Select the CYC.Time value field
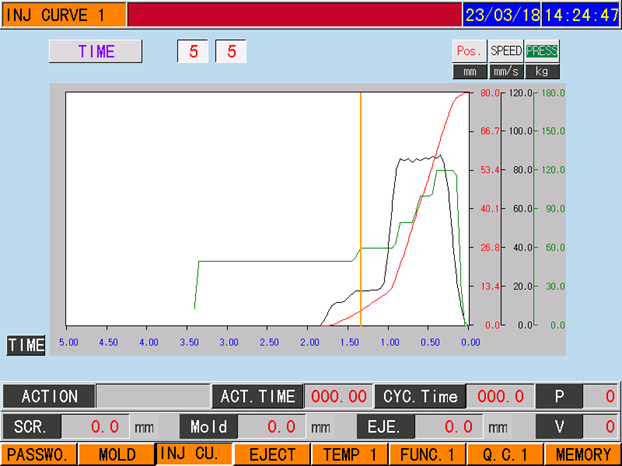Viewport: 622px width, 466px height. tap(498, 396)
